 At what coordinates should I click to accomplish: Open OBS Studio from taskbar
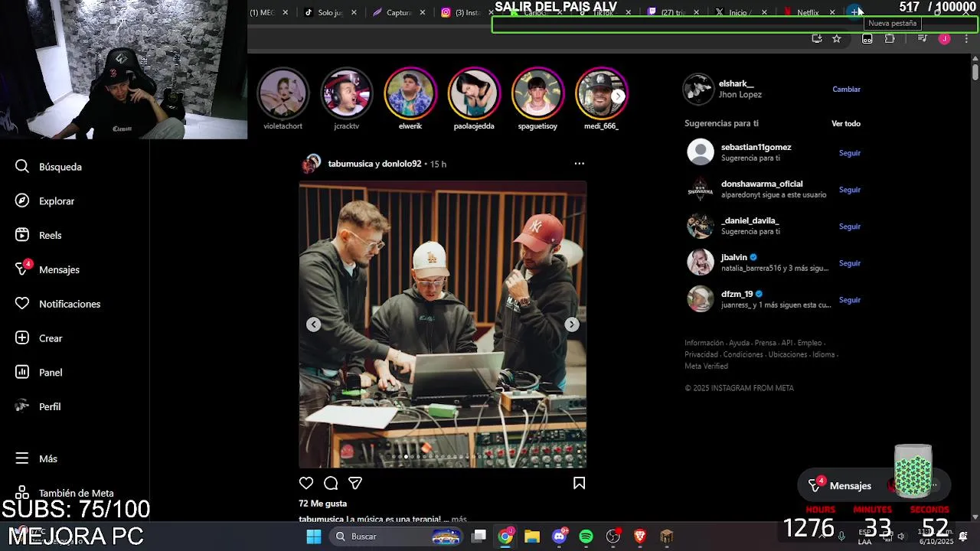(x=613, y=536)
